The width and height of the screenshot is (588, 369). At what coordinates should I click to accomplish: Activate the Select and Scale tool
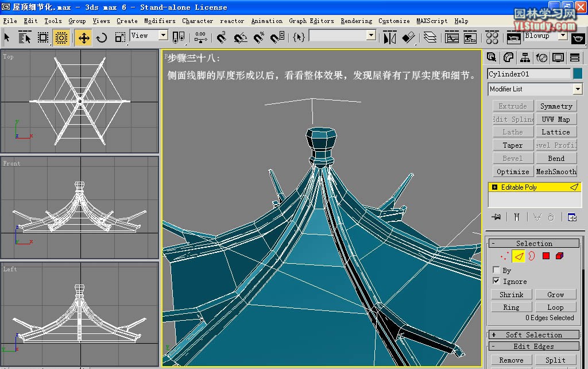120,37
